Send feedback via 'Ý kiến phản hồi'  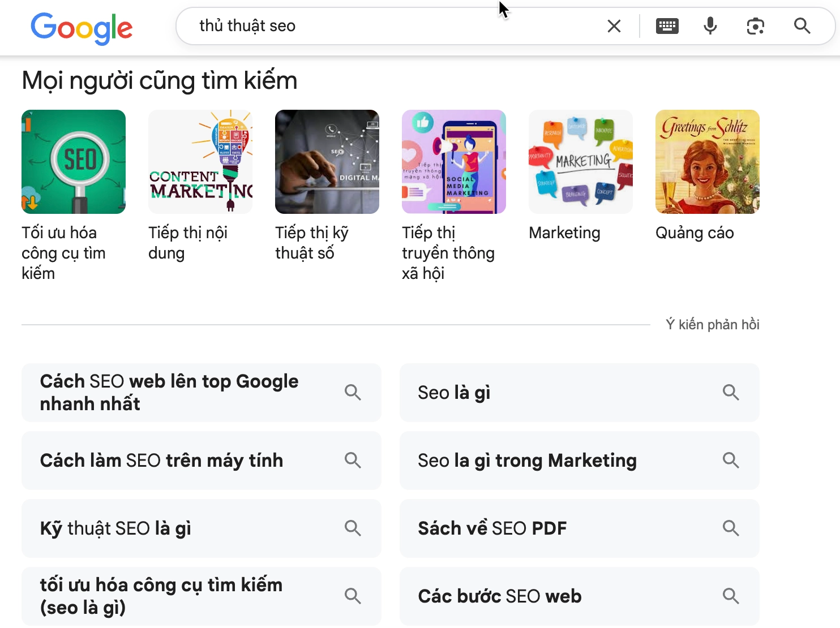(713, 324)
